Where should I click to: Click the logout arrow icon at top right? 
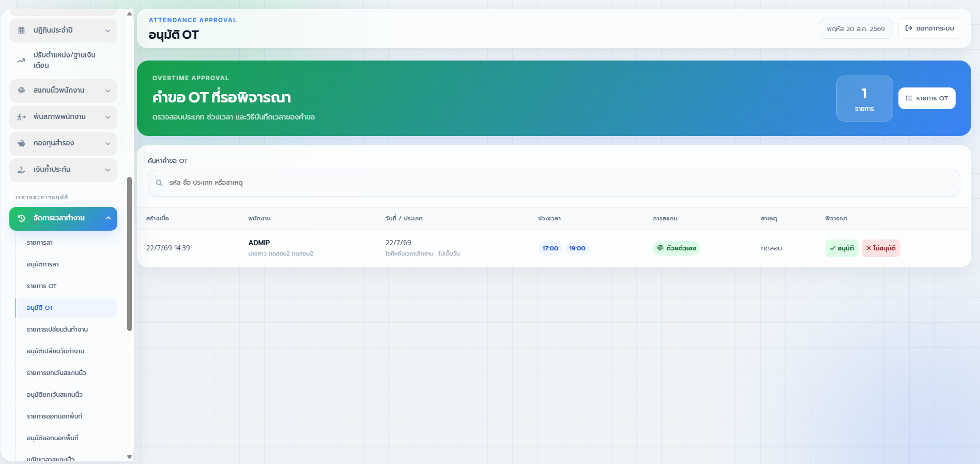point(909,28)
